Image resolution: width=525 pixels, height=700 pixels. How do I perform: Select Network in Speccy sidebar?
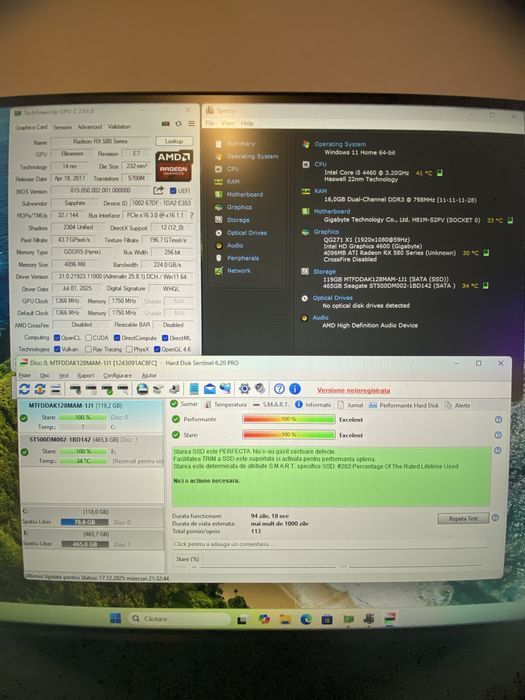pos(239,271)
